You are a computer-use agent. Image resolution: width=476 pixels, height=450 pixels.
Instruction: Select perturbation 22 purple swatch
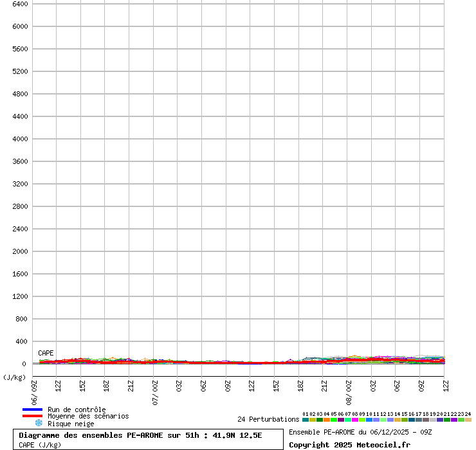pos(454,420)
